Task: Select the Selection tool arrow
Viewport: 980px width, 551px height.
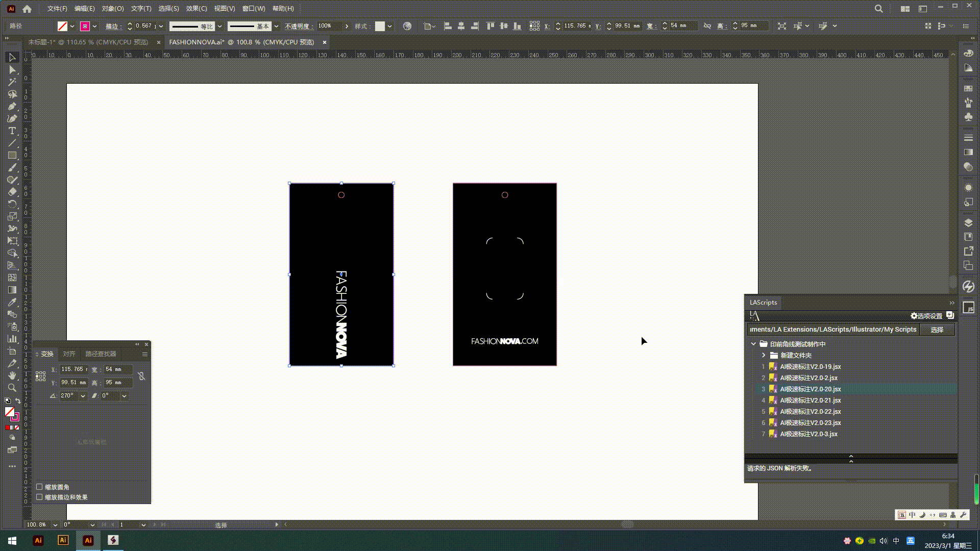Action: pyautogui.click(x=12, y=57)
